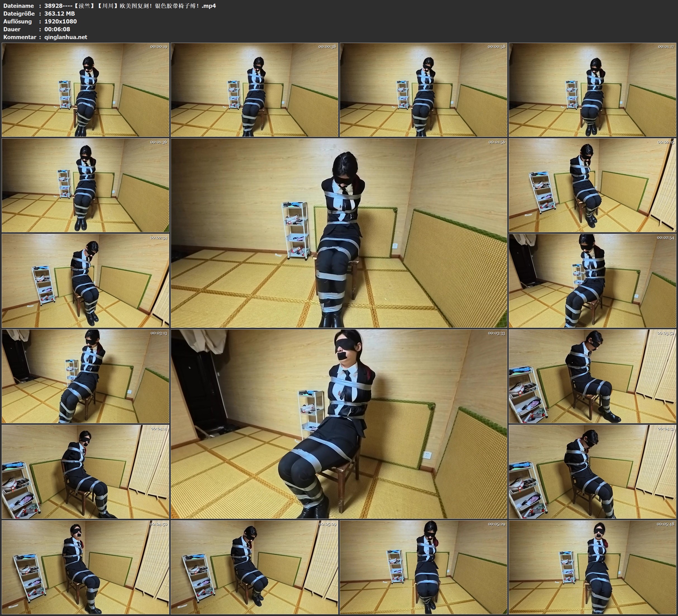
Task: Click the qinglanhua.net comment text
Action: 66,37
